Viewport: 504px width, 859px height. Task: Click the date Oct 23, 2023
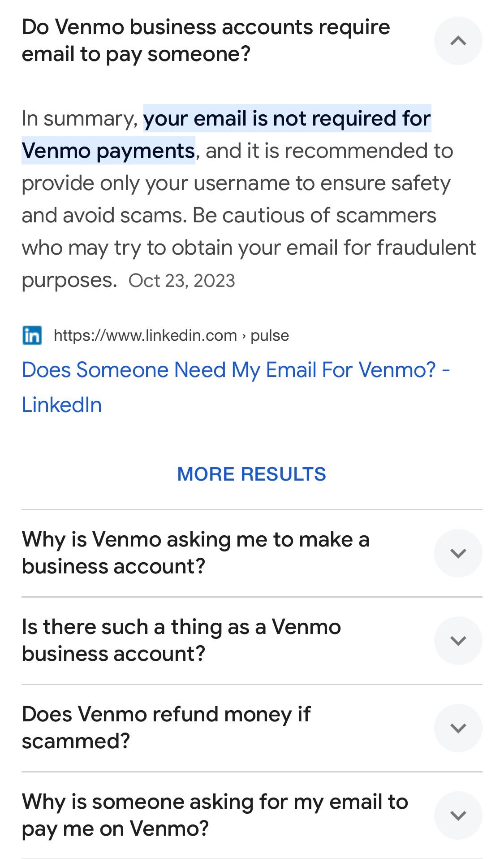point(183,279)
